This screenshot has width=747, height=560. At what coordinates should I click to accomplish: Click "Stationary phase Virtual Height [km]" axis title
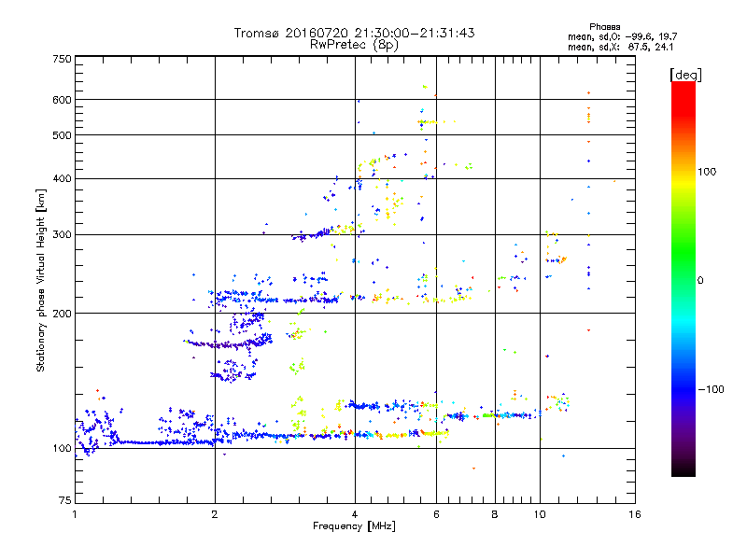point(41,280)
